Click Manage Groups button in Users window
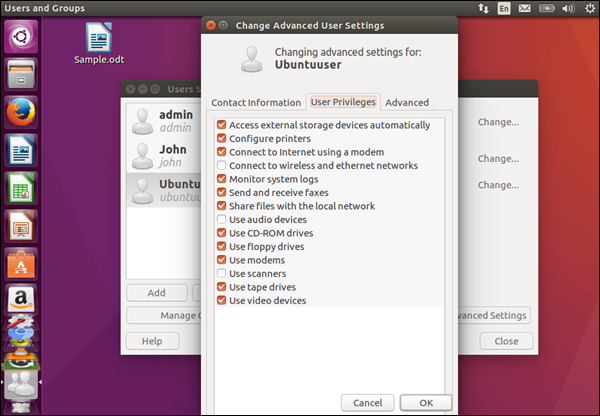Image resolution: width=600 pixels, height=416 pixels. (x=164, y=315)
